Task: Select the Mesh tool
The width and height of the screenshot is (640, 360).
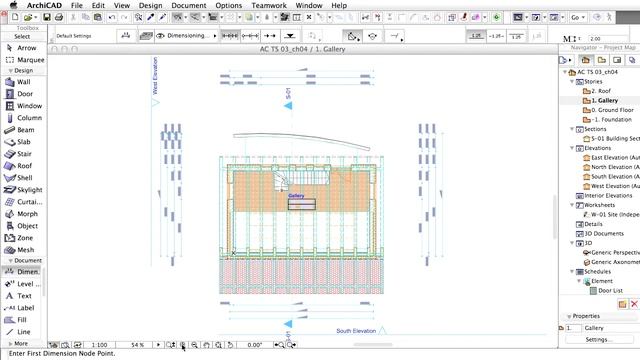Action: click(x=23, y=250)
